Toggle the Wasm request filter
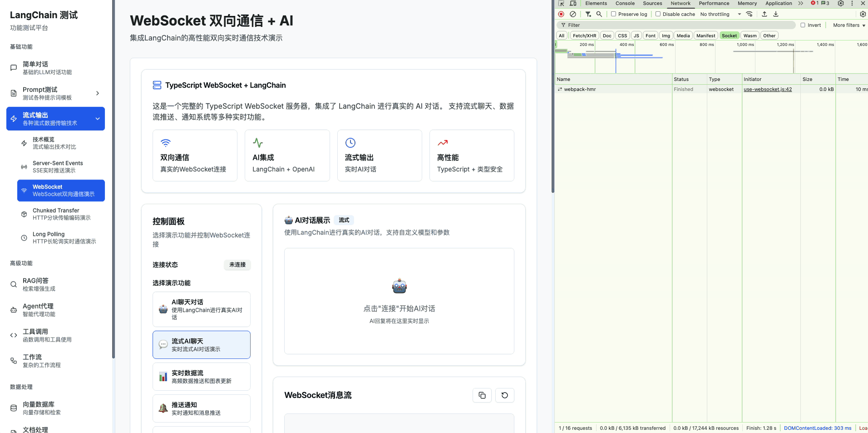 [750, 35]
